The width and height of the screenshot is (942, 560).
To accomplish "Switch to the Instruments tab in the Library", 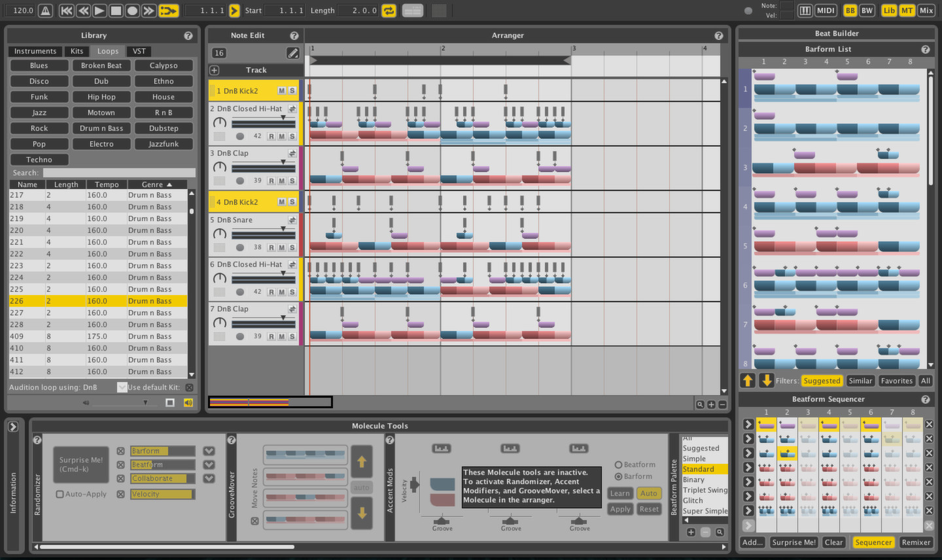I will [x=35, y=51].
